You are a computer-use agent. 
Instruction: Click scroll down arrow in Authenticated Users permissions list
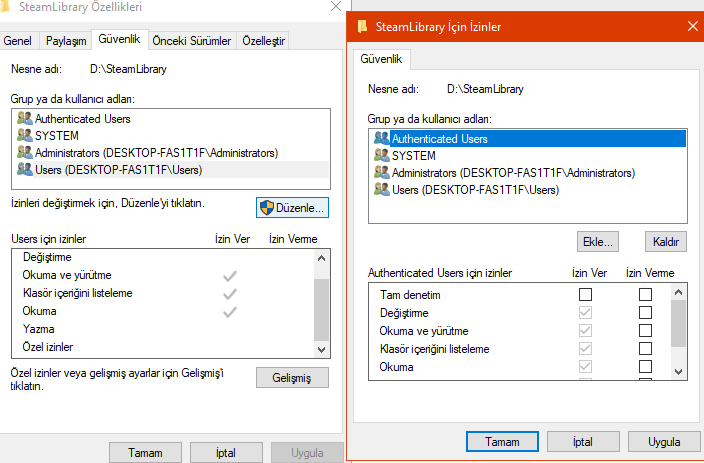tap(678, 372)
